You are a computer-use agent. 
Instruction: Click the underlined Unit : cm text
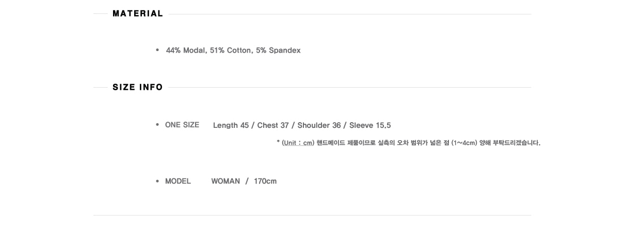[x=298, y=143]
